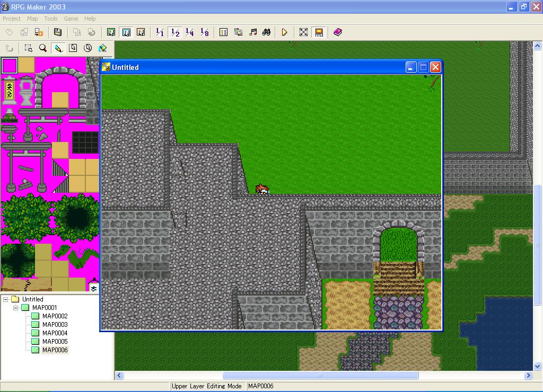
Task: Select MAP0003 in the map tree
Action: coord(55,325)
